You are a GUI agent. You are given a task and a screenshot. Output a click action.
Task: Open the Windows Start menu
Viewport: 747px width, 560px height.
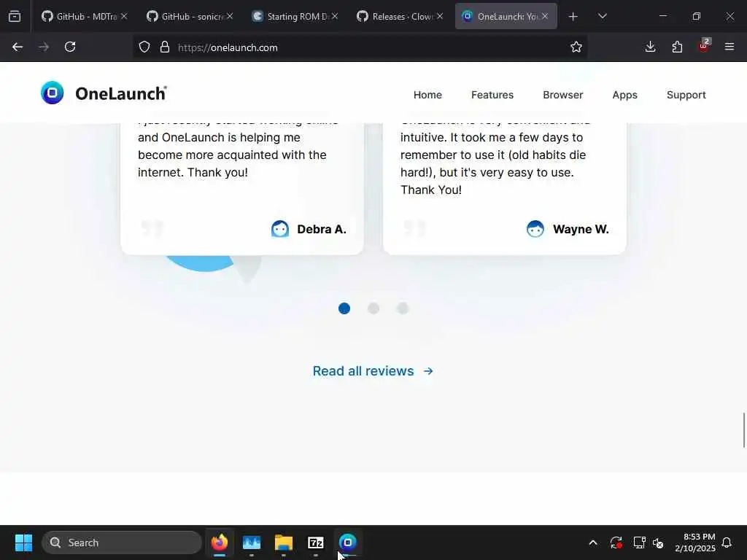(23, 542)
